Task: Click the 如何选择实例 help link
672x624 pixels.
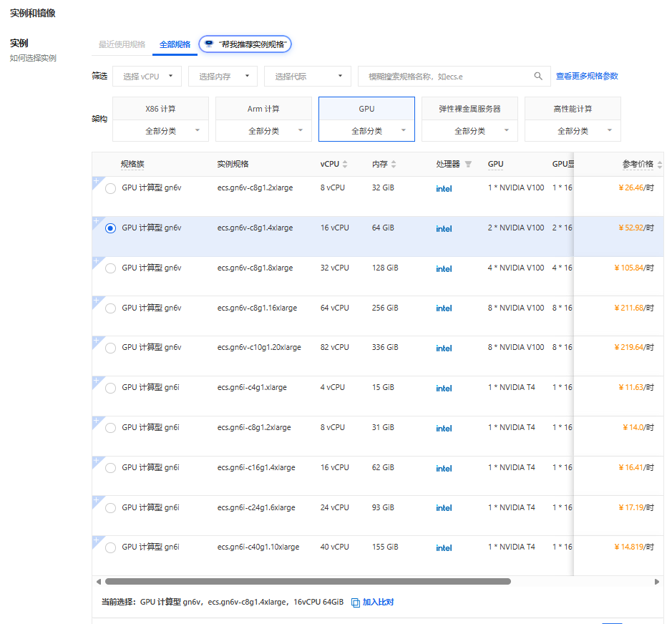Action: pos(33,58)
